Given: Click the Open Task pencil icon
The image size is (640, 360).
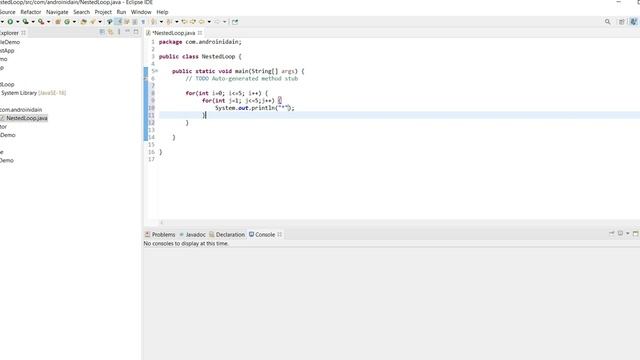Looking at the screenshot, I should pos(93,22).
